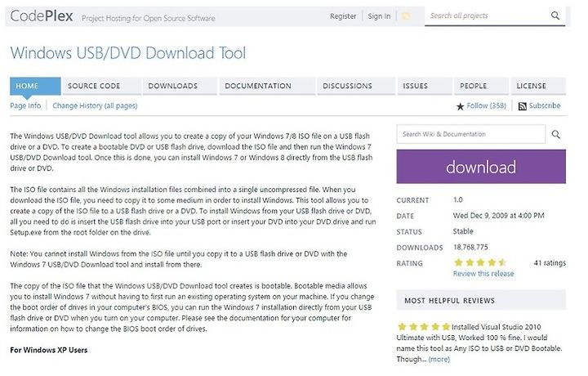Click the search magnifier icon in header
Screen dimensions: 588x376
pos(555,16)
